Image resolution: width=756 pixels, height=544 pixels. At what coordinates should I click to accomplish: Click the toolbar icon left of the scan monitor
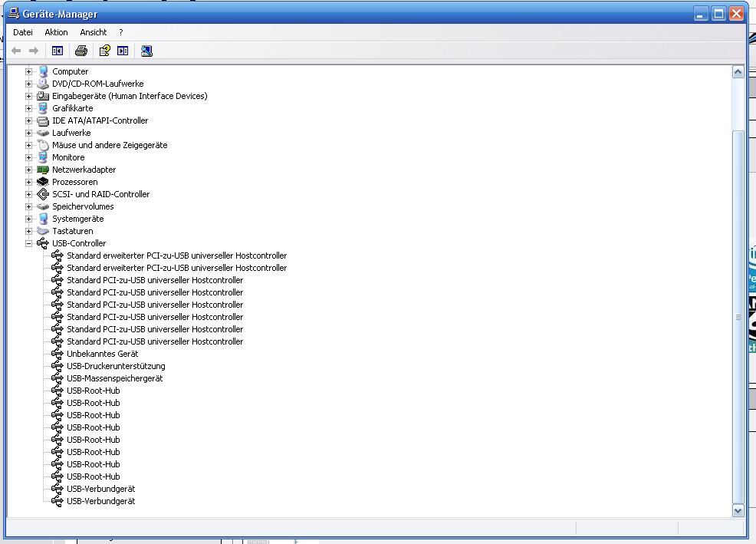point(123,51)
